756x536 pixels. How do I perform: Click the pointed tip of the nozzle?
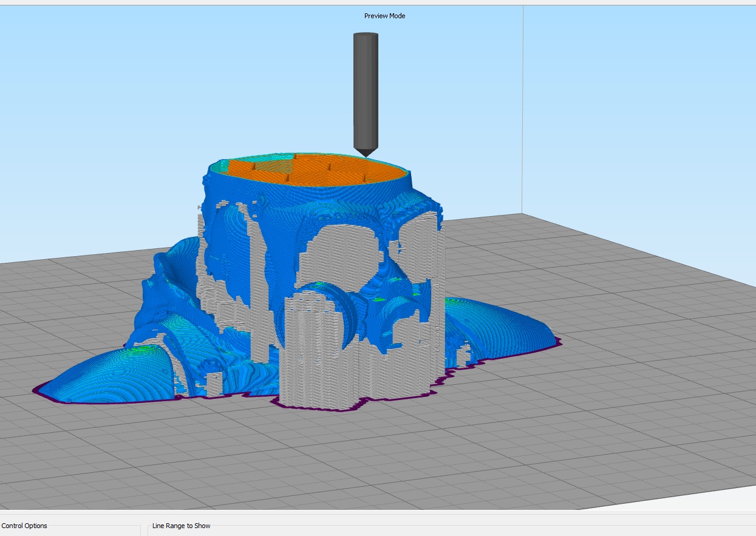366,154
